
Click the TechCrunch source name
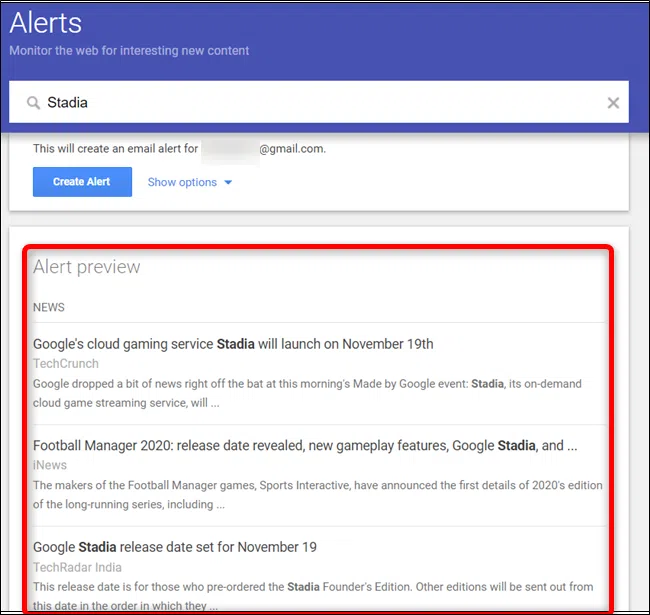pyautogui.click(x=66, y=364)
